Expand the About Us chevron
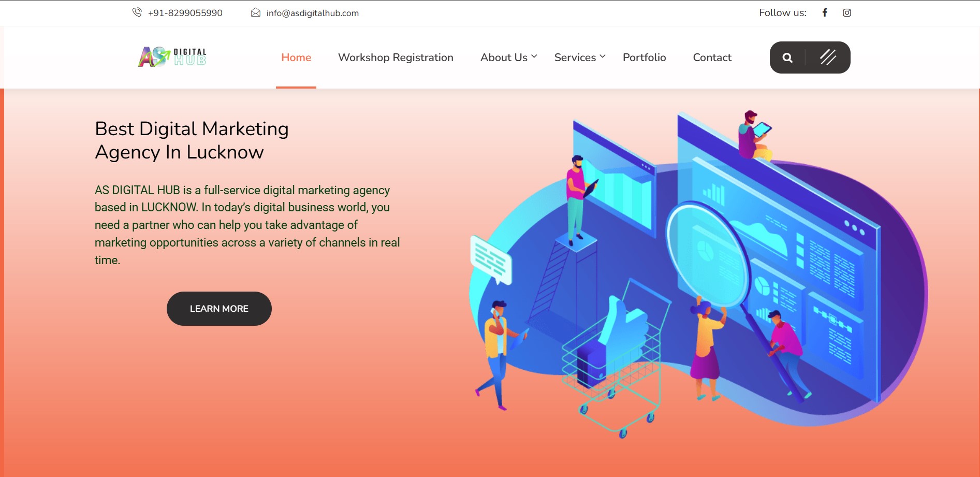The width and height of the screenshot is (980, 477). 534,56
